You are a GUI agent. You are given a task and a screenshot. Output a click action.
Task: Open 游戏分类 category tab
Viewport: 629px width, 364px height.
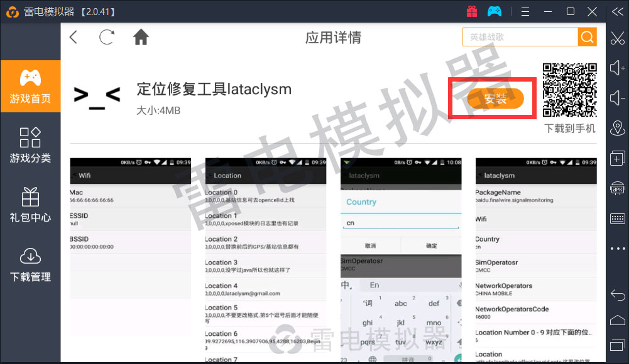[30, 146]
